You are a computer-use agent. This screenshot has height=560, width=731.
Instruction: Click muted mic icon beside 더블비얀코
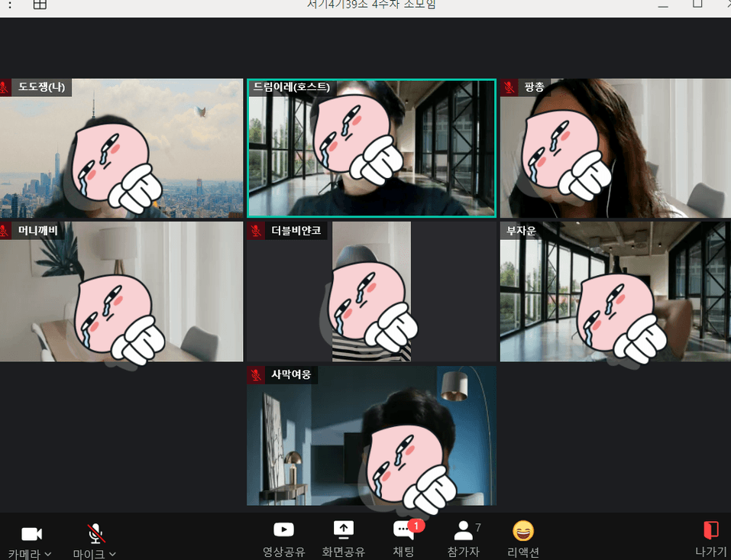(x=256, y=231)
